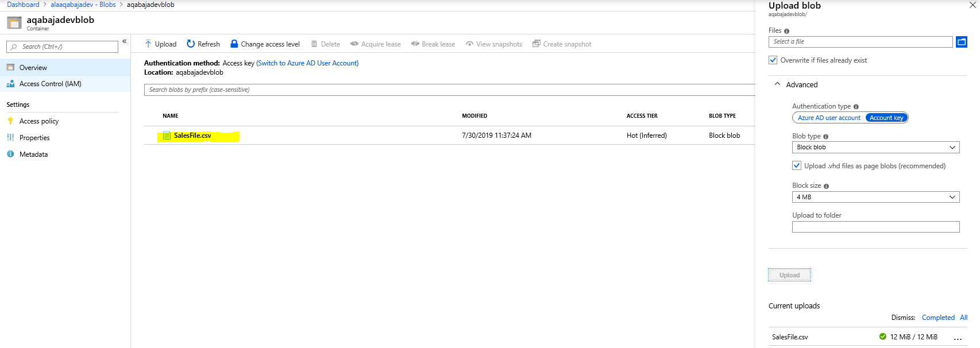
Task: Open the Access policy settings item
Action: [39, 121]
